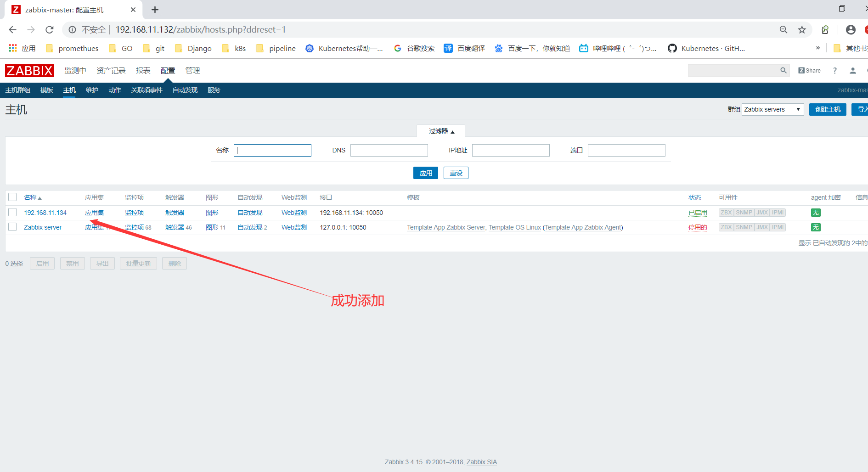The image size is (868, 472).
Task: Switch to the 主机群组 submenu
Action: click(x=18, y=90)
